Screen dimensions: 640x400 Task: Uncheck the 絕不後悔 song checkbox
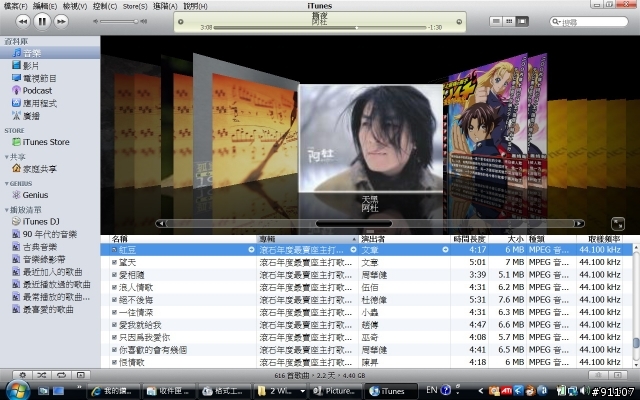(114, 300)
